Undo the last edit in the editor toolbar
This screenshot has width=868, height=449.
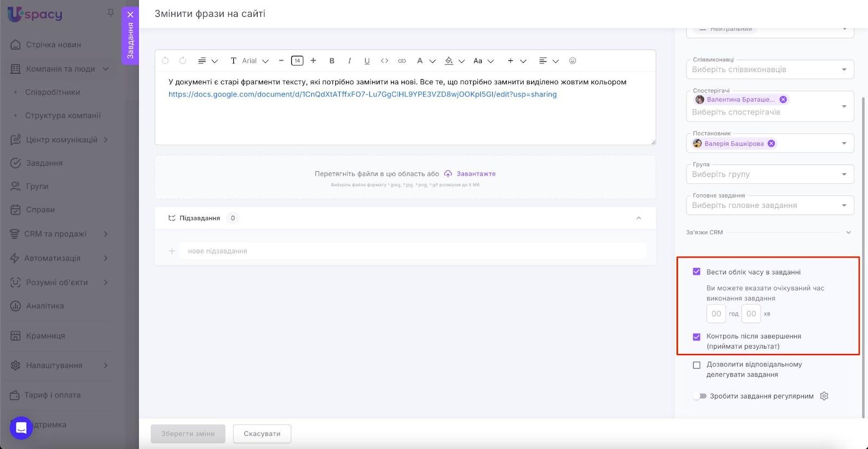(x=165, y=61)
